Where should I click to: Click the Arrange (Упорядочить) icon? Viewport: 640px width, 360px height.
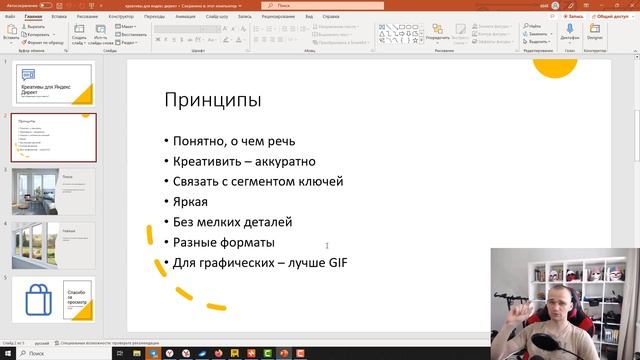coord(437,29)
